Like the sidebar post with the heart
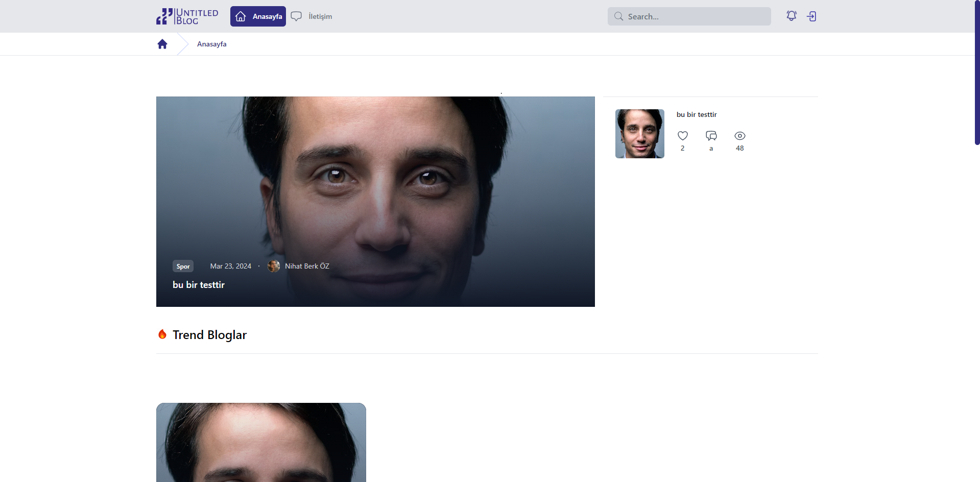 point(683,136)
